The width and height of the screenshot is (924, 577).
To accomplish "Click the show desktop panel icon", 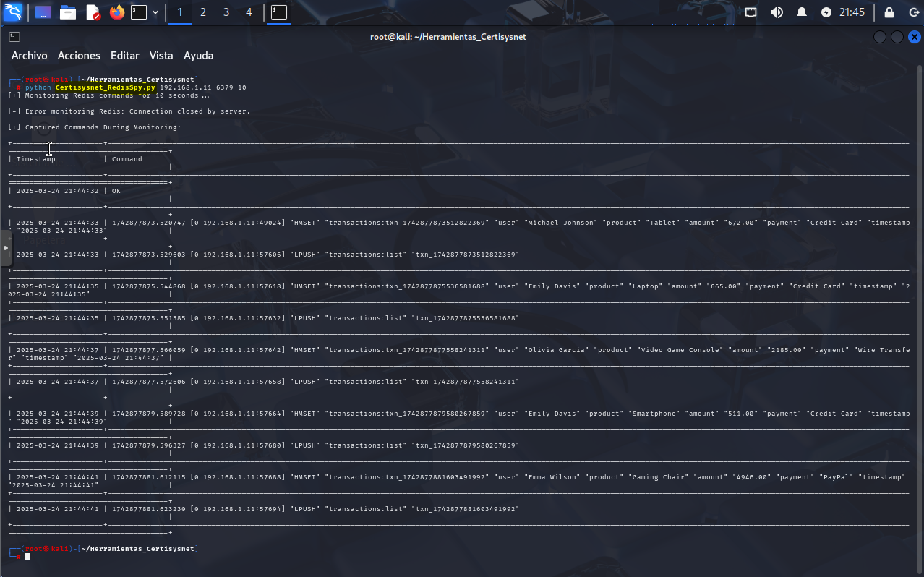I will [43, 12].
